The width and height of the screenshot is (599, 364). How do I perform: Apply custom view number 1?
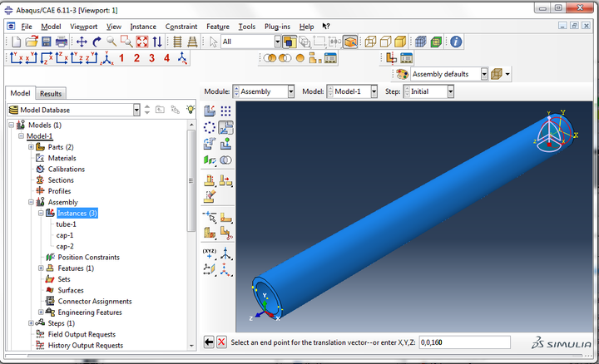coord(121,58)
